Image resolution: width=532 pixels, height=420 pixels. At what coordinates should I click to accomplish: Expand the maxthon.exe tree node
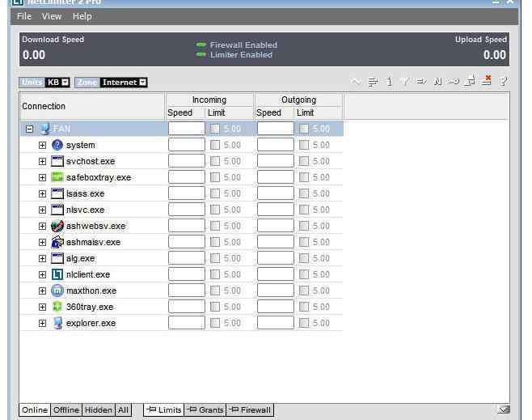[x=42, y=291]
